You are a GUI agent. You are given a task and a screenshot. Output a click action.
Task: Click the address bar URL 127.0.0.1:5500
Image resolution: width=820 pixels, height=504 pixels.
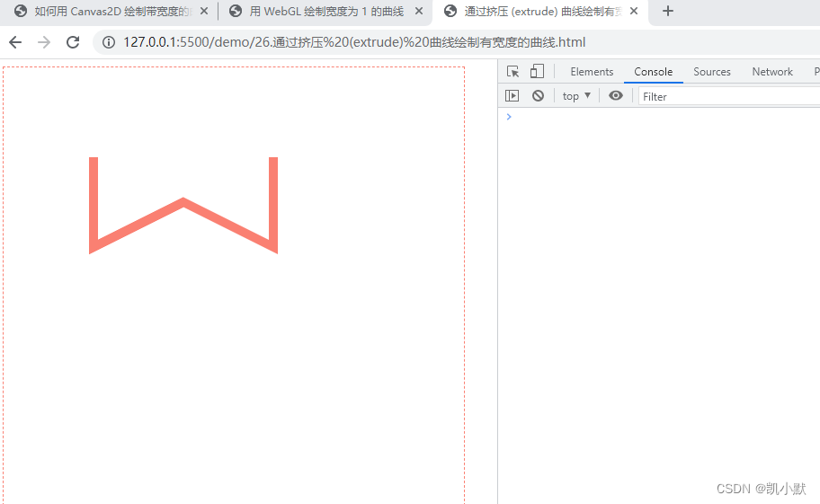pyautogui.click(x=354, y=42)
